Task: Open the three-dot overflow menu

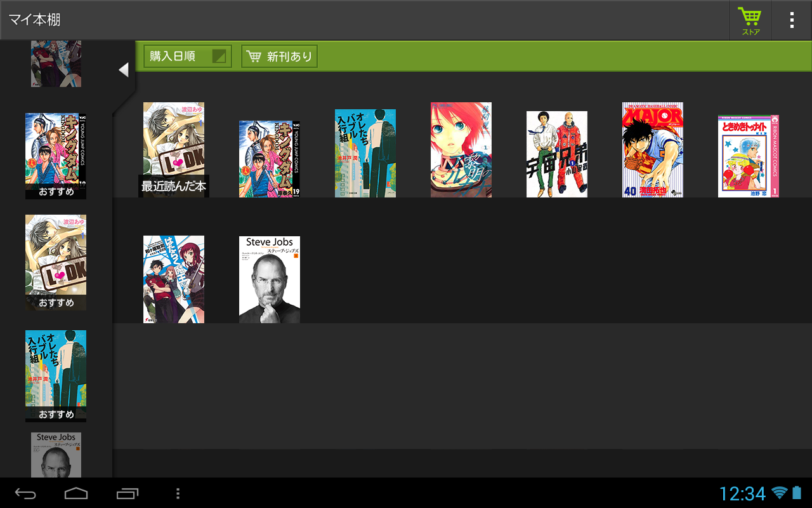Action: click(792, 20)
